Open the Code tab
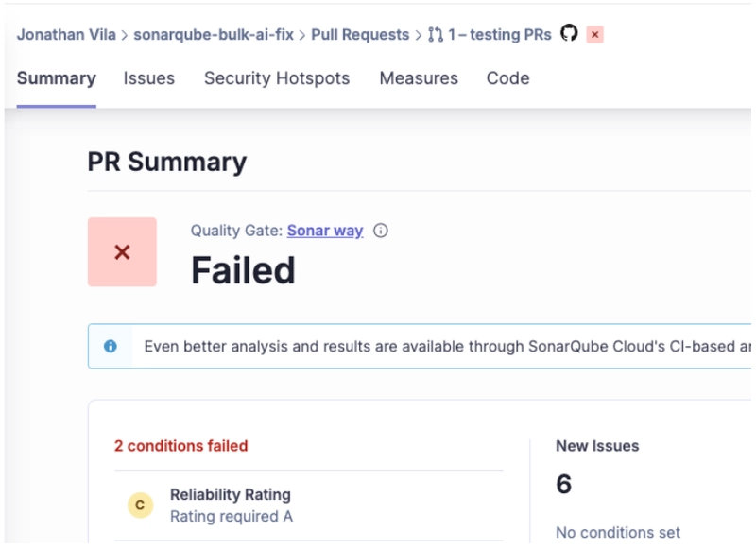The height and width of the screenshot is (549, 756). tap(507, 78)
